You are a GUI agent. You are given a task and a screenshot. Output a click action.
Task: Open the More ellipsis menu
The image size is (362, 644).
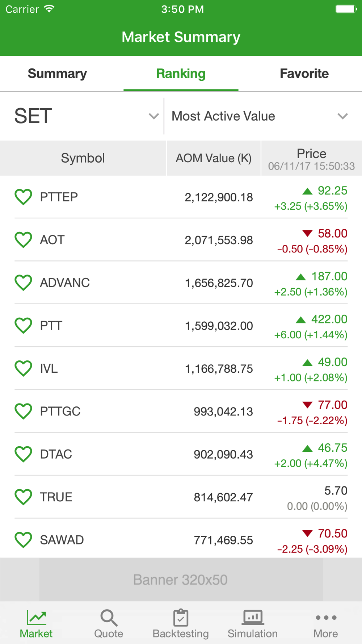click(326, 618)
